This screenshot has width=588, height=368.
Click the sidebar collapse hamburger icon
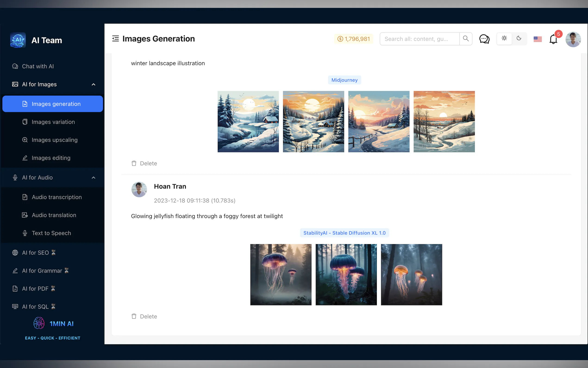coord(116,38)
